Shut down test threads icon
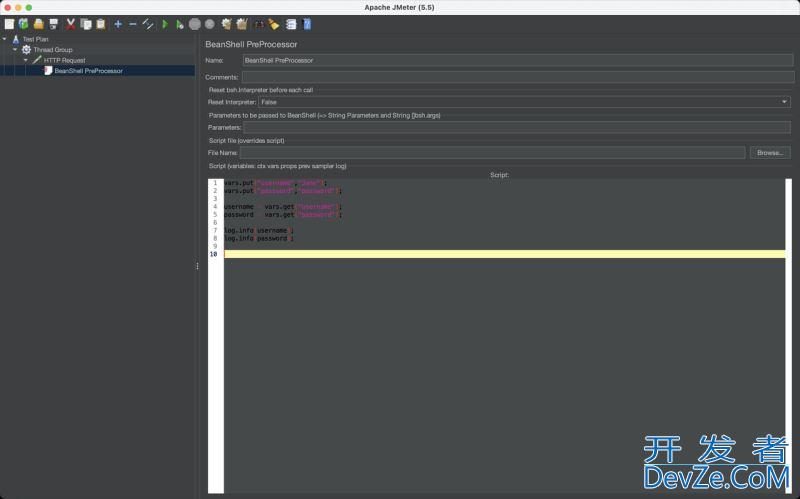The height and width of the screenshot is (499, 800). coord(210,24)
